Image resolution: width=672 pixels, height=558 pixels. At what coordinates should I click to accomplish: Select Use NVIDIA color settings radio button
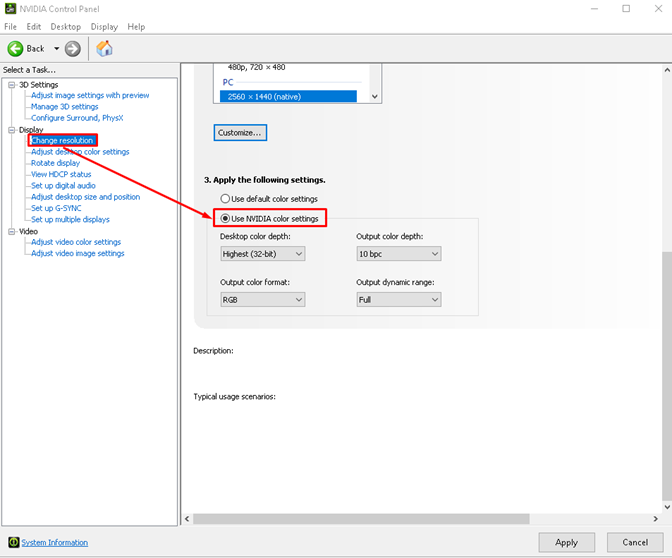click(x=225, y=218)
